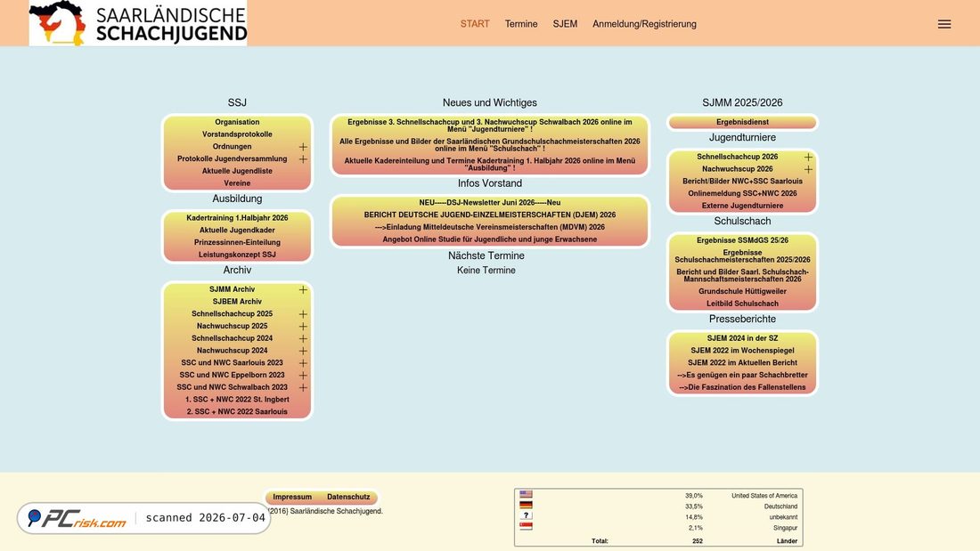The height and width of the screenshot is (551, 980).
Task: Click the United States of America label
Action: (764, 496)
